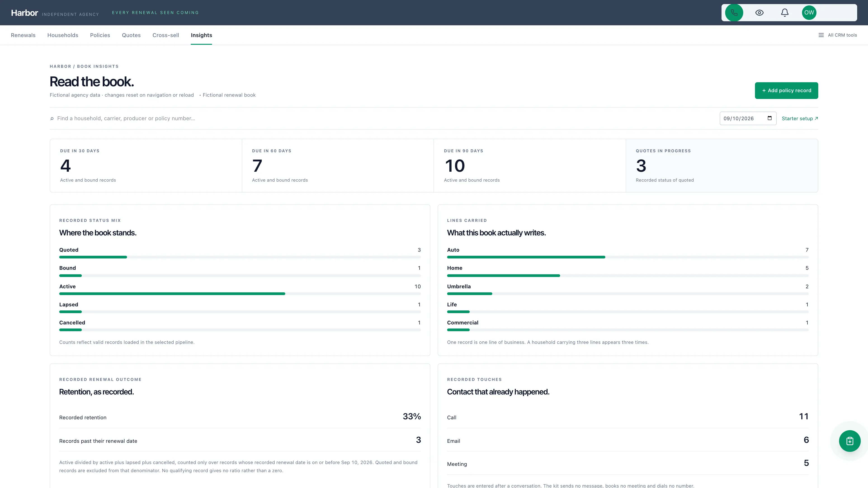Click the green phone call icon

coord(734,13)
